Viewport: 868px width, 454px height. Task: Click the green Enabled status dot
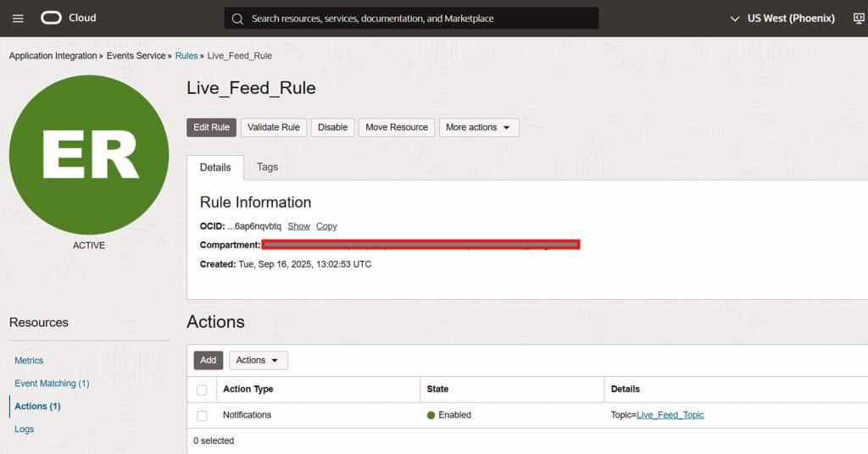(x=431, y=415)
